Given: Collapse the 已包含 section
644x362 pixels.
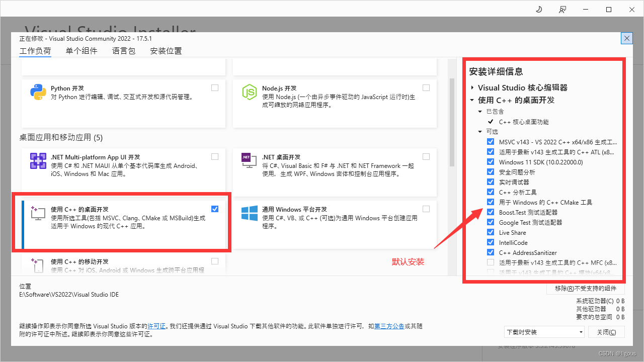Looking at the screenshot, I should [x=480, y=112].
